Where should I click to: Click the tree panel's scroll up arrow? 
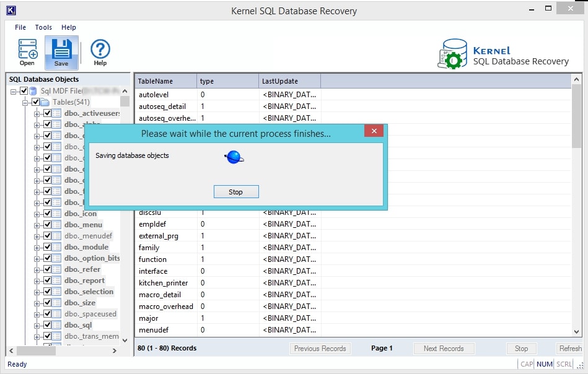point(125,91)
